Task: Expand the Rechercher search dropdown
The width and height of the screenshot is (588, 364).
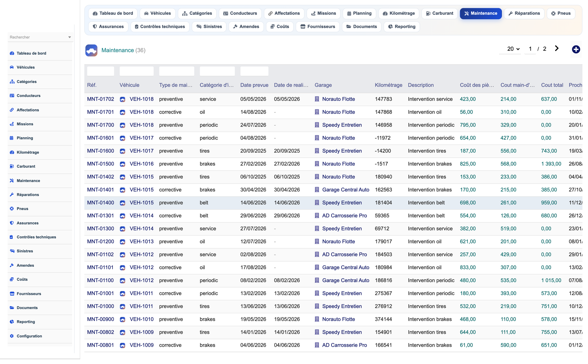Action: pyautogui.click(x=69, y=37)
